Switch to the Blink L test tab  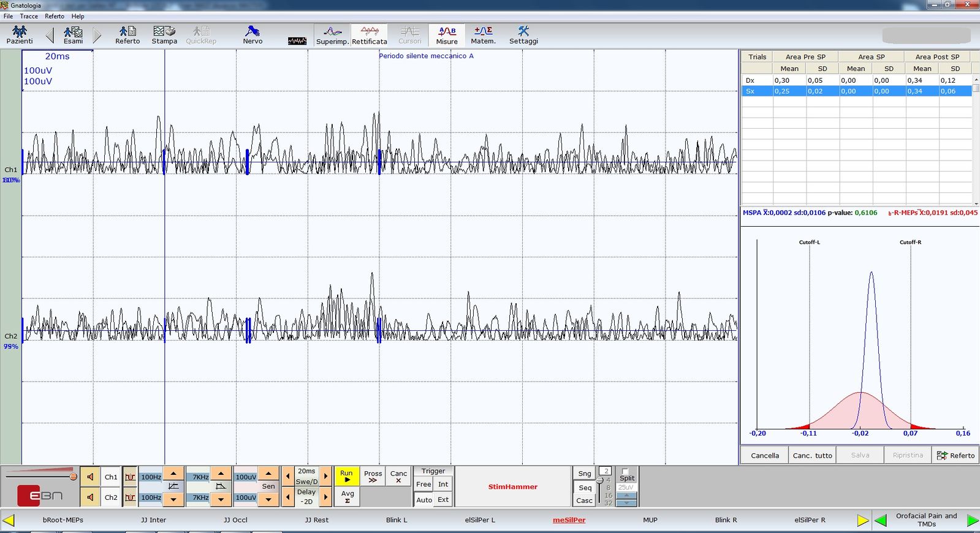(397, 520)
